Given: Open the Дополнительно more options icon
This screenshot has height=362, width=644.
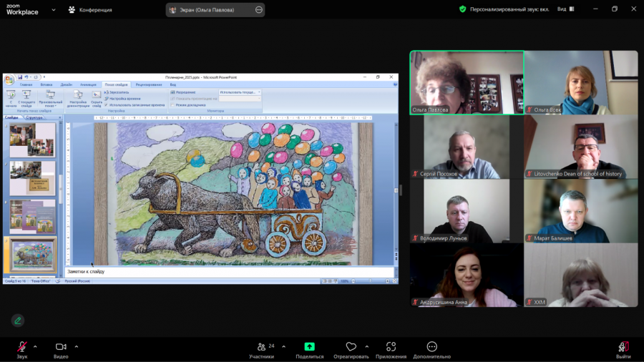Looking at the screenshot, I should tap(431, 347).
